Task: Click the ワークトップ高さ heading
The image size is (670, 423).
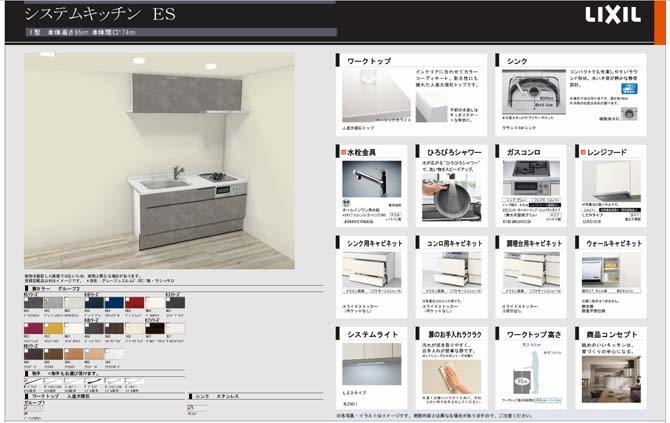Action: pos(534,334)
